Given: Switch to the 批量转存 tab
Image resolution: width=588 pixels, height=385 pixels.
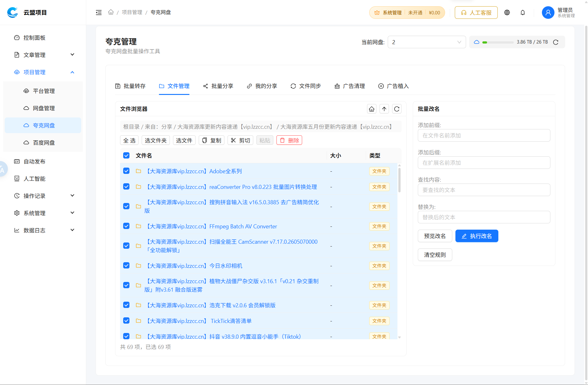Looking at the screenshot, I should [130, 86].
